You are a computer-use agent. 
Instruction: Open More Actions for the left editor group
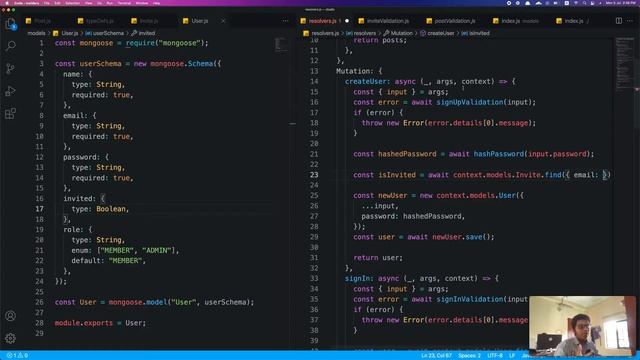point(285,21)
